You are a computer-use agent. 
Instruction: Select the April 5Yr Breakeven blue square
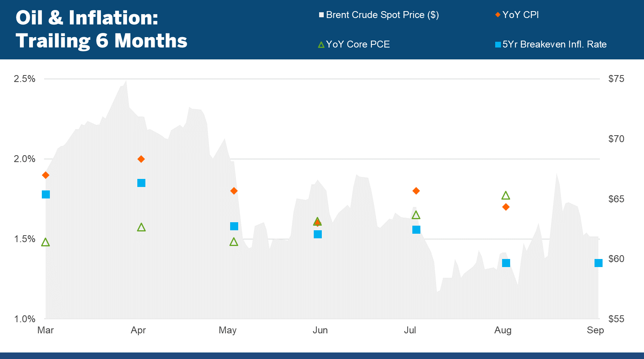[141, 183]
